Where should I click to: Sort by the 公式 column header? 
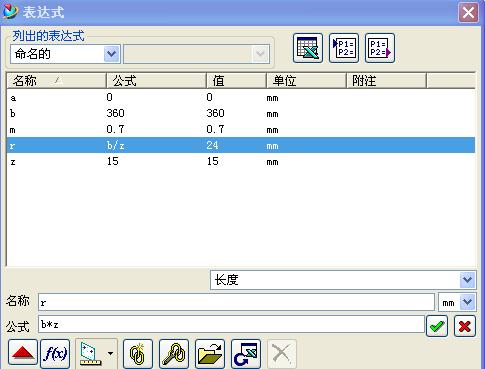(156, 81)
